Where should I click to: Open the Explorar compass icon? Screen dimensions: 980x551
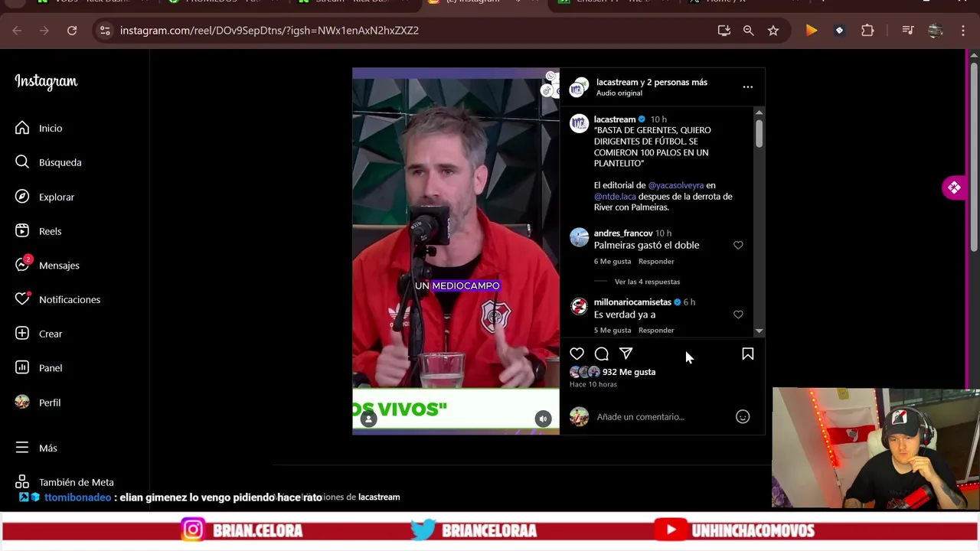tap(22, 197)
